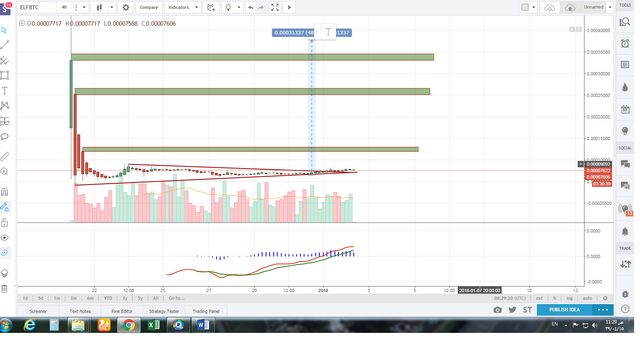Undo the last chart action
This screenshot has height=360, width=640.
(x=251, y=7)
